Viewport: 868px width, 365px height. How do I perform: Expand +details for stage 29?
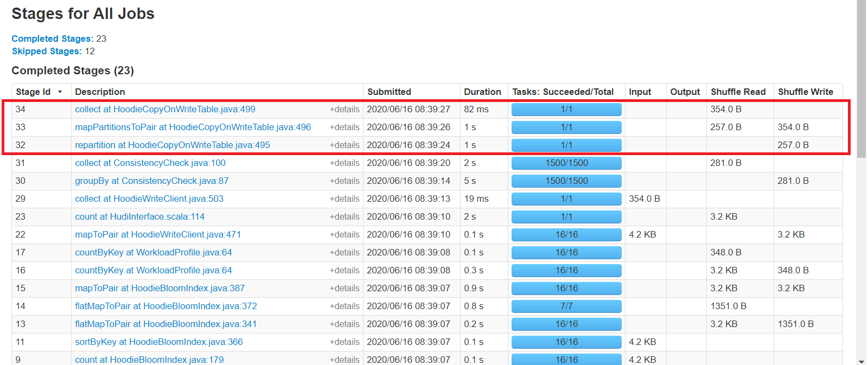[x=344, y=198]
